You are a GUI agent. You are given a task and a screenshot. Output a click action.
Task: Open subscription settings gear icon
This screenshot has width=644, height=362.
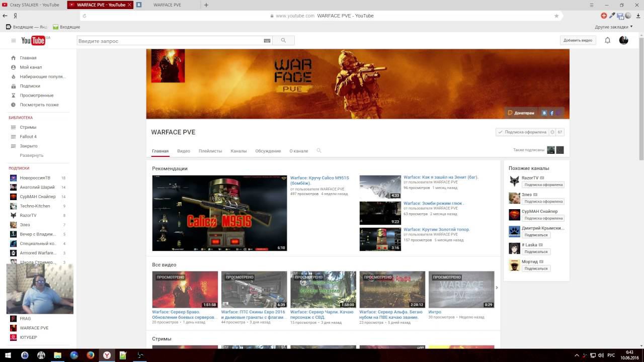point(552,132)
